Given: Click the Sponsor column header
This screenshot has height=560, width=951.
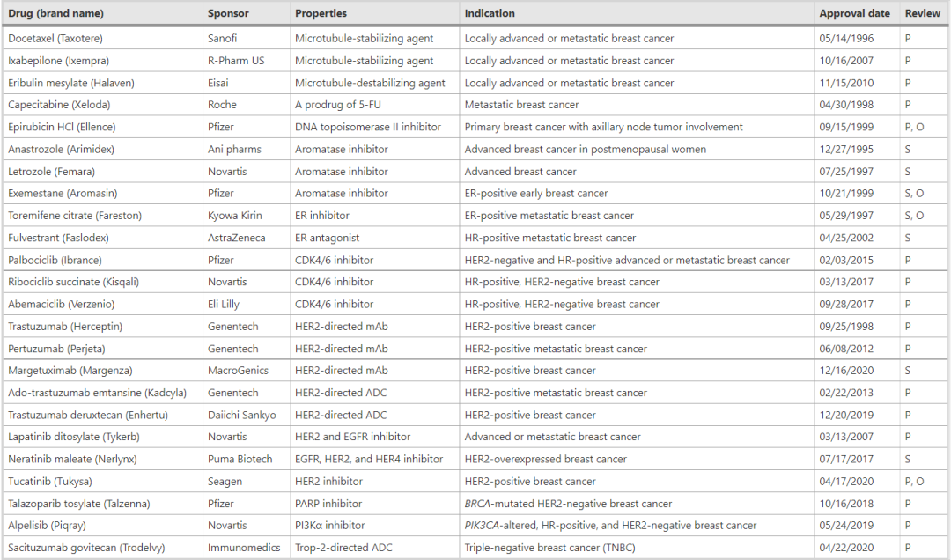Looking at the screenshot, I should 228,13.
